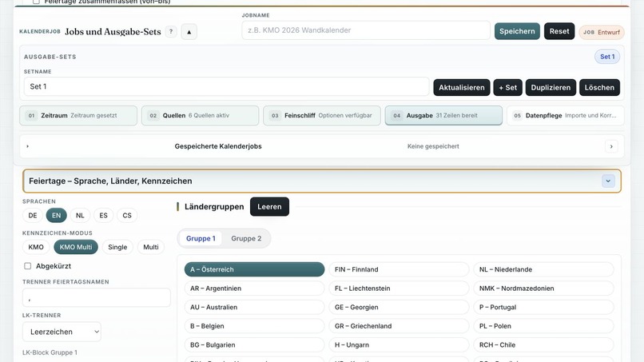Select language ES
This screenshot has width=644, height=362.
[x=104, y=215]
